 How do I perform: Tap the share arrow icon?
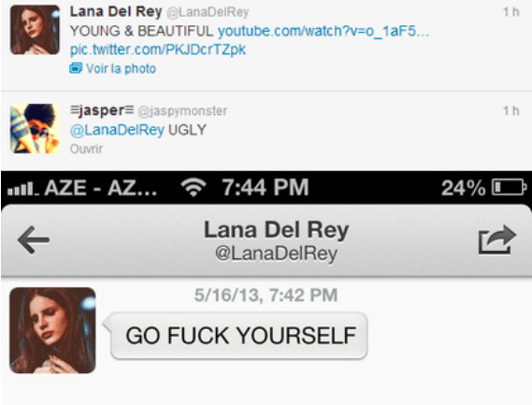[497, 239]
